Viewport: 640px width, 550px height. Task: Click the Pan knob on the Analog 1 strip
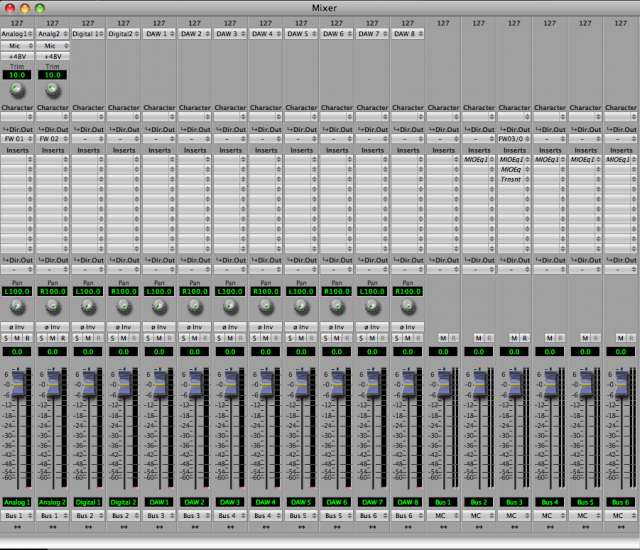coord(17,306)
